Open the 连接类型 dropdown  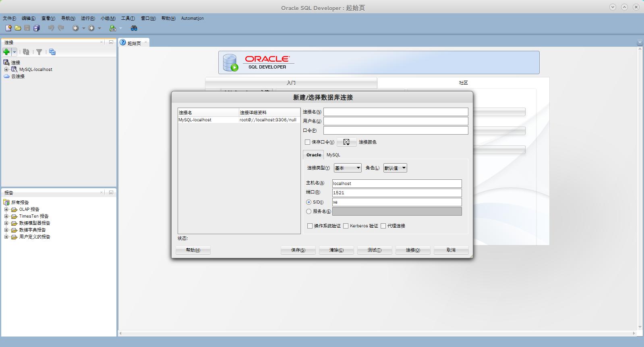coord(347,168)
